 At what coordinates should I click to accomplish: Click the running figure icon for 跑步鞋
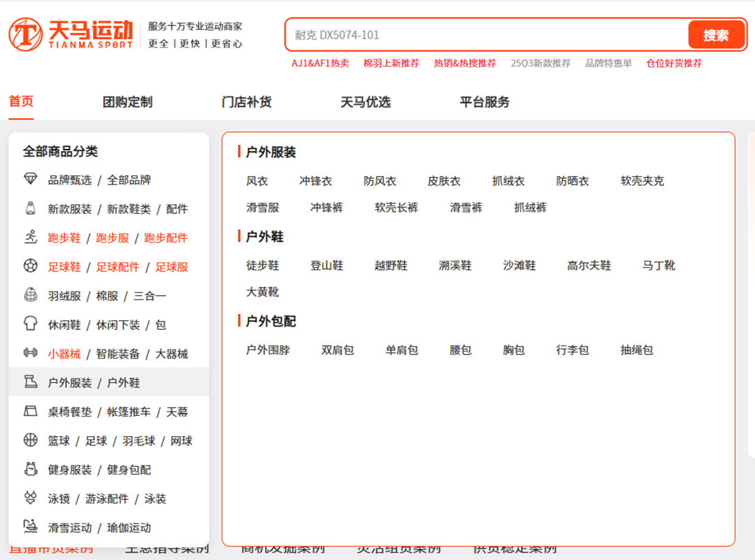pyautogui.click(x=30, y=237)
